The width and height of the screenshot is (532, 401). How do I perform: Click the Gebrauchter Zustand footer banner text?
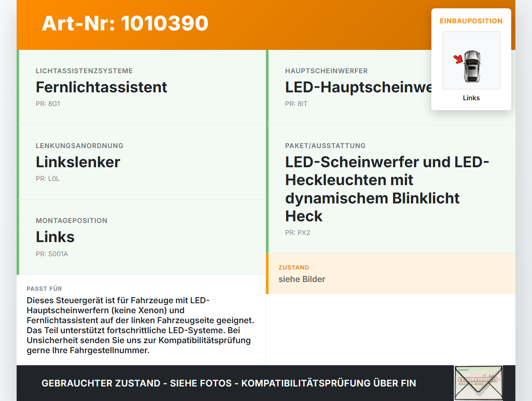(229, 383)
